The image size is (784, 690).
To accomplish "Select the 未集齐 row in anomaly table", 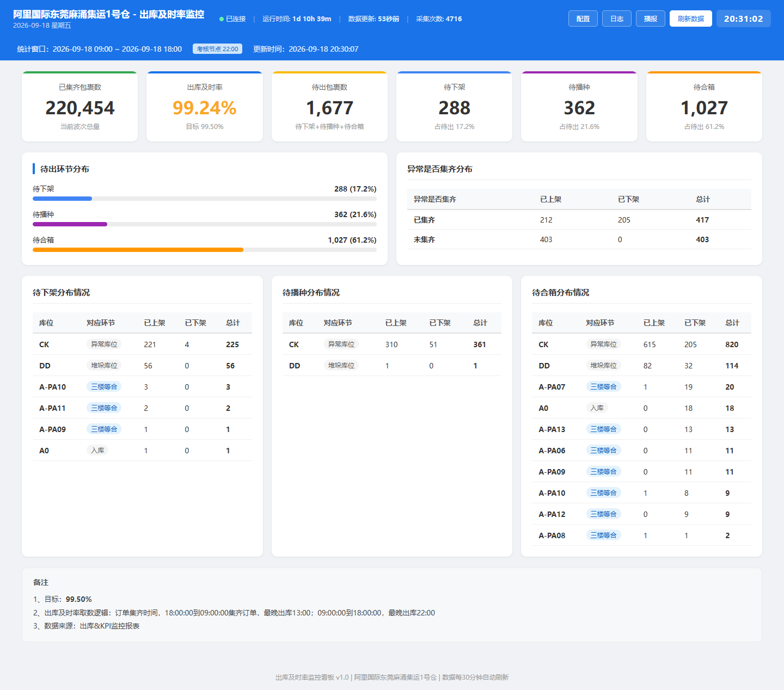I will pos(579,239).
